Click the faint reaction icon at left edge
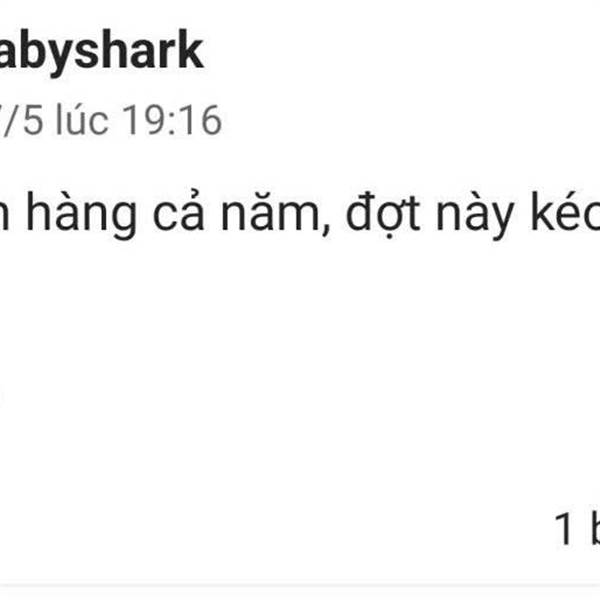 pyautogui.click(x=1, y=395)
